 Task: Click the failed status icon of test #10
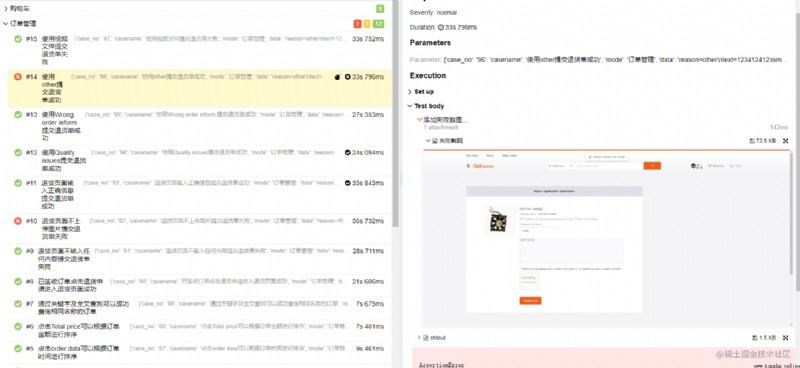coord(18,221)
